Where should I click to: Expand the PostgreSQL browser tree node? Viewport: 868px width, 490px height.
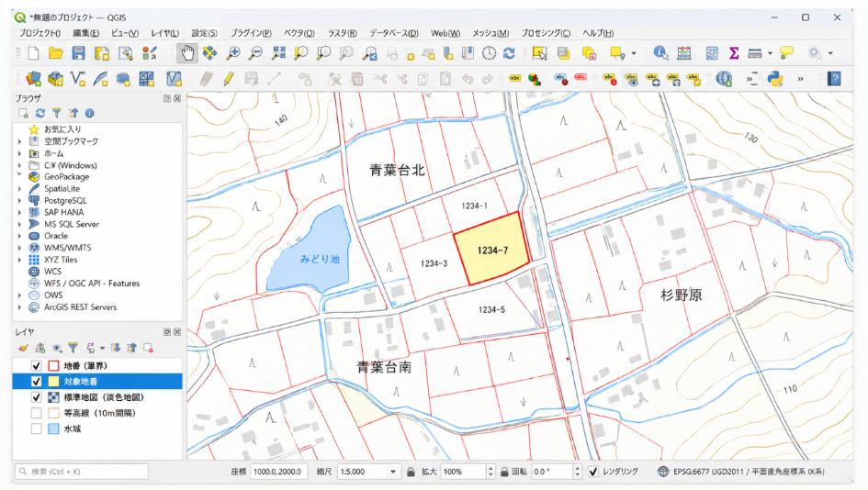20,201
